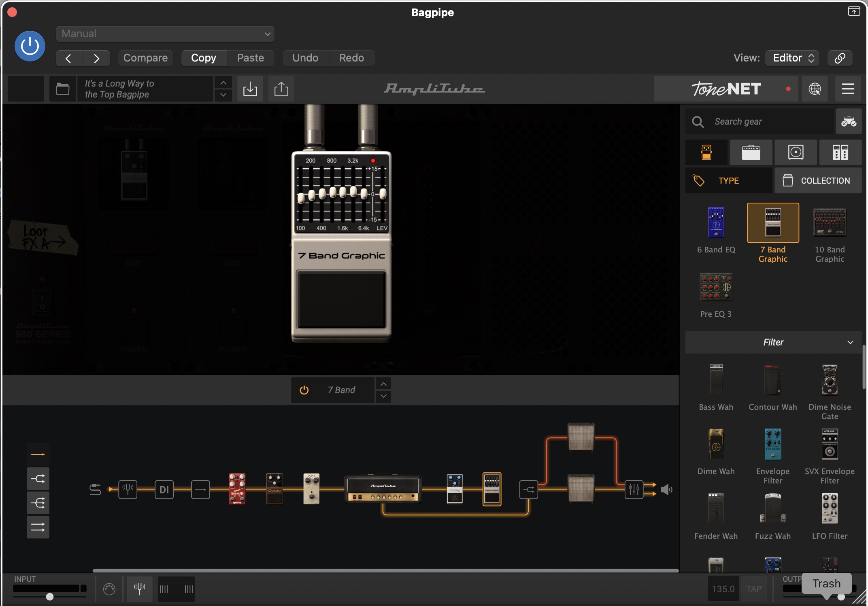The image size is (868, 606).
Task: Click the Undo button
Action: click(x=305, y=58)
